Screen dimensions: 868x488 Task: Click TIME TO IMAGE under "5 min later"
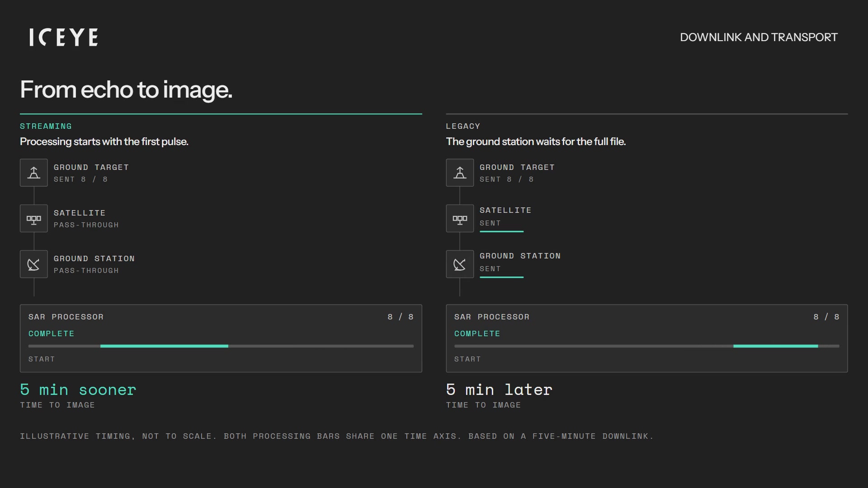tap(483, 405)
